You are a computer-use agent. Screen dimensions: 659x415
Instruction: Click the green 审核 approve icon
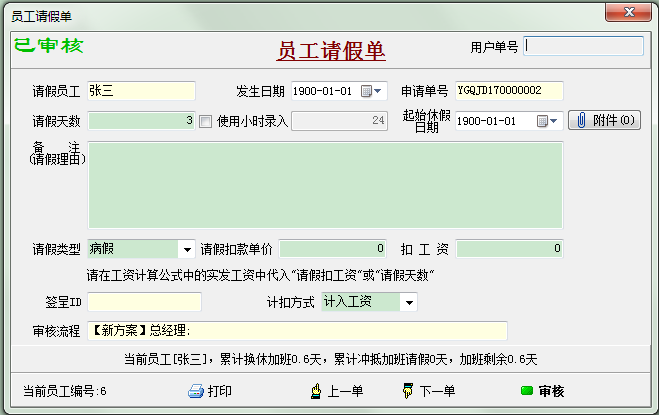(526, 391)
